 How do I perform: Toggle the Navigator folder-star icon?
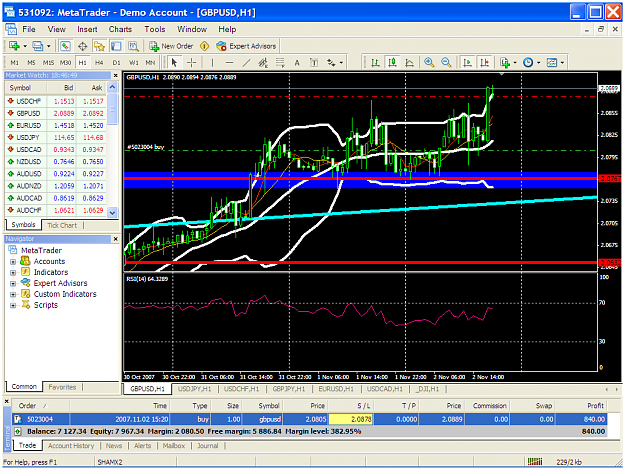(99, 46)
